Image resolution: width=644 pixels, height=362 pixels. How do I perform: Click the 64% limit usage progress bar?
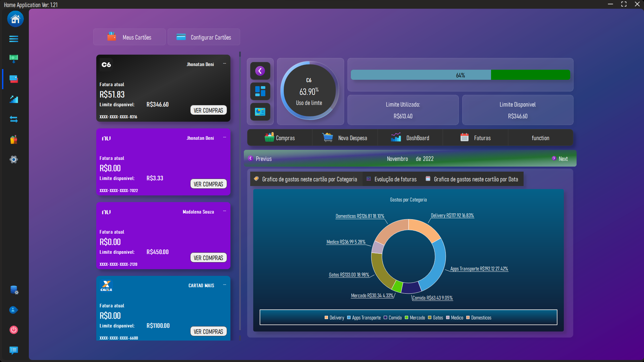pyautogui.click(x=460, y=75)
